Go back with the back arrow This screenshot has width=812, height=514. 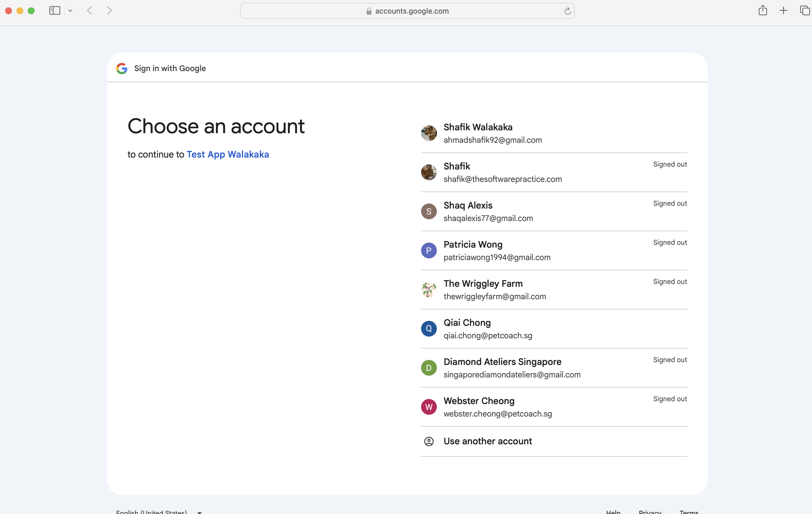pos(89,11)
